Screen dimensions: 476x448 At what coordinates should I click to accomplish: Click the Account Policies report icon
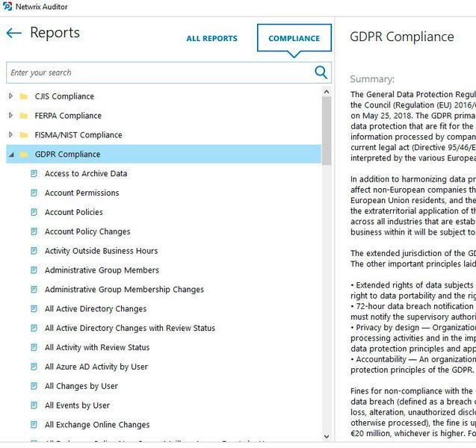pyautogui.click(x=34, y=212)
